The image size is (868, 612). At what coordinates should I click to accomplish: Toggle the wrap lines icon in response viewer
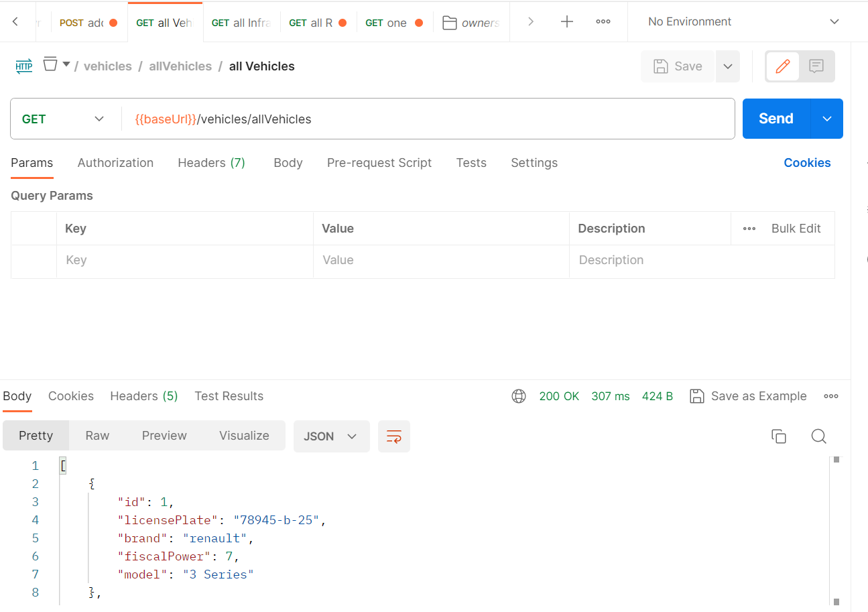pyautogui.click(x=393, y=436)
